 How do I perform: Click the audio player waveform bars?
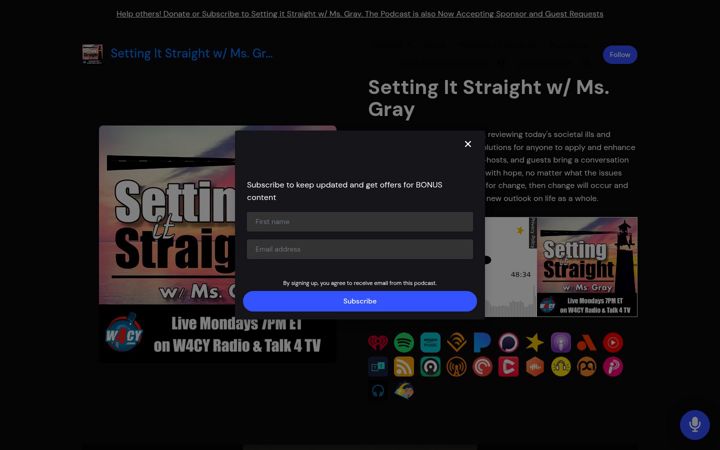(x=511, y=308)
